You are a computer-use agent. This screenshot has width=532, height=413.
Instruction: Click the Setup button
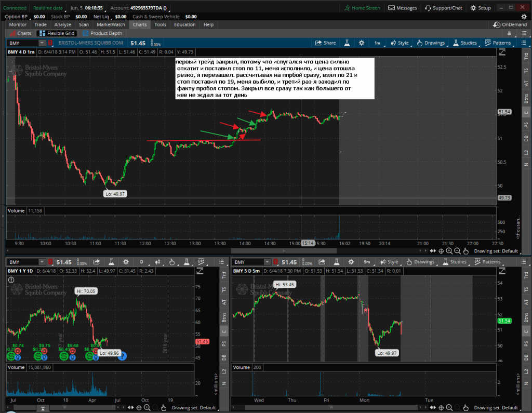[481, 8]
